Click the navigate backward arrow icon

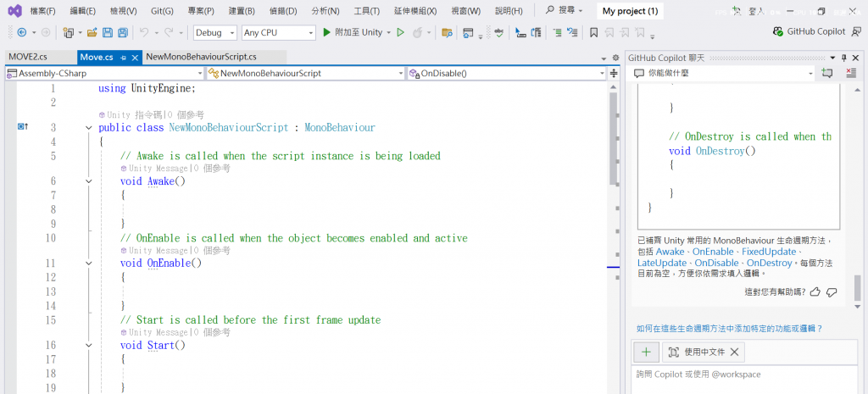coord(22,33)
